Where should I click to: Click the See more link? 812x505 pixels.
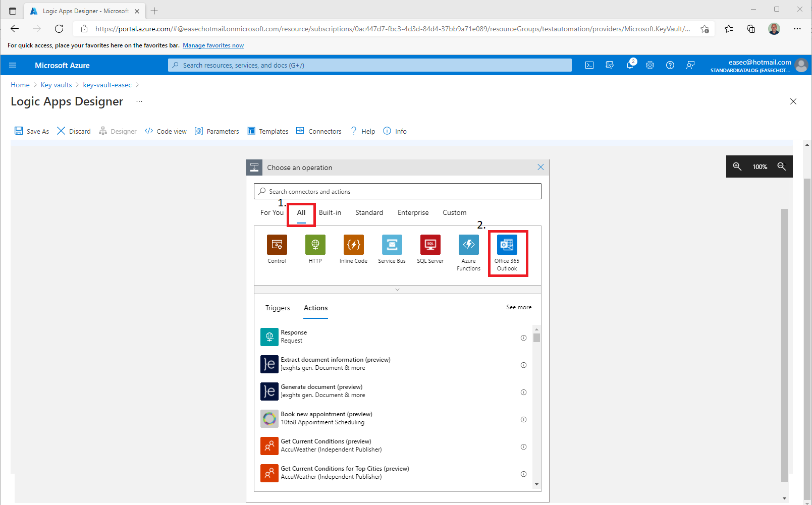(x=518, y=307)
